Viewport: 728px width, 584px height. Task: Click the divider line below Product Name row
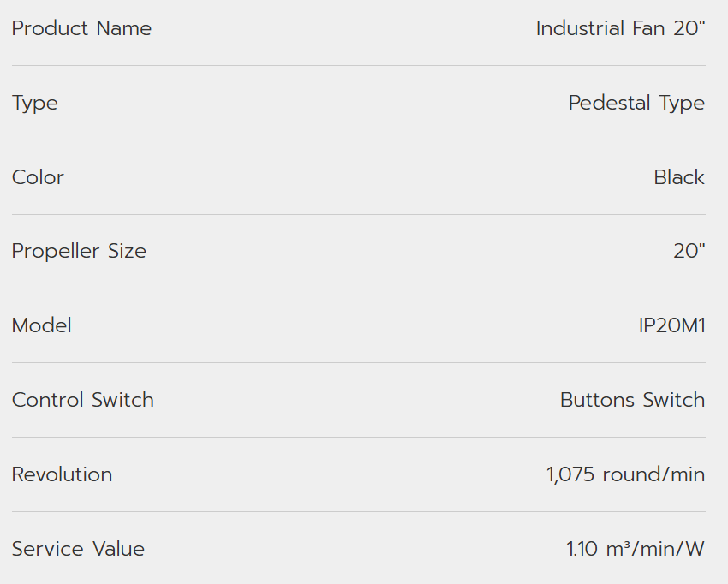(x=359, y=66)
